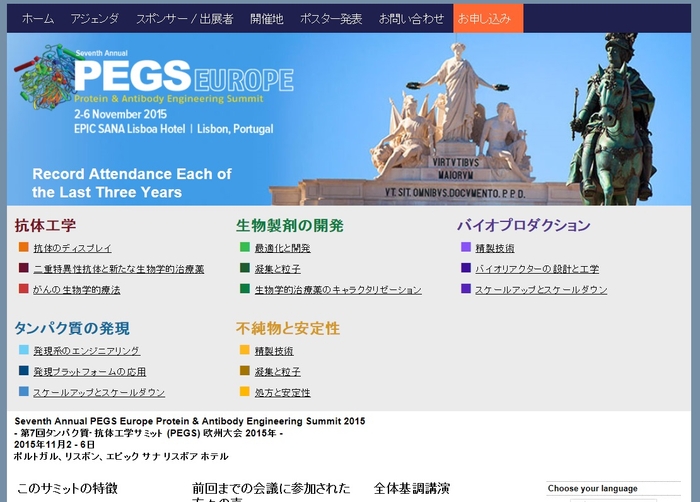The image size is (700, 502).
Task: Select スポンサー／出展者 in the navigation bar
Action: [x=184, y=19]
